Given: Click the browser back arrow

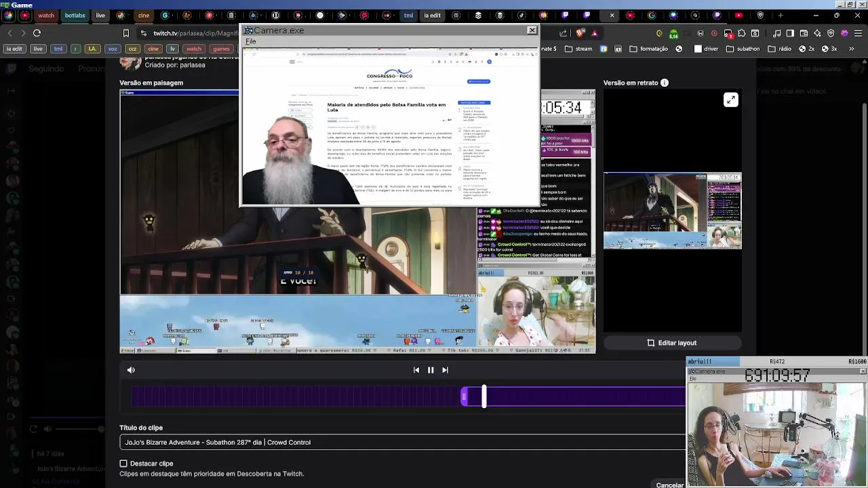Looking at the screenshot, I should point(9,33).
